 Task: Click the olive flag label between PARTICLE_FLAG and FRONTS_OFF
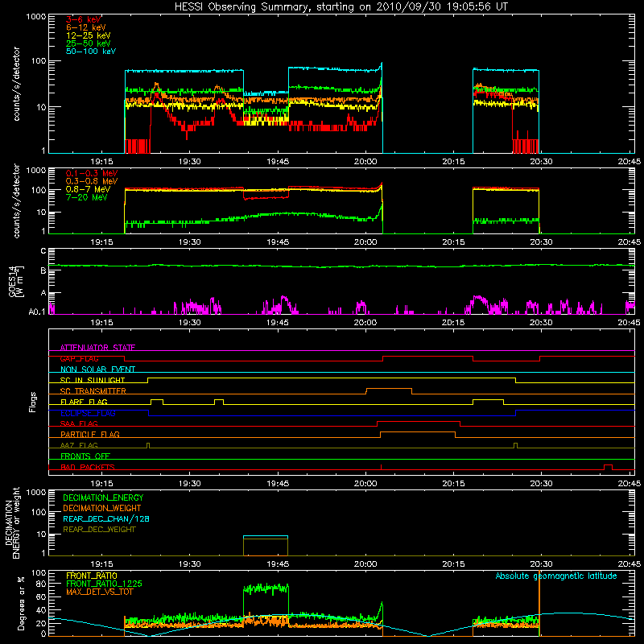(79, 445)
